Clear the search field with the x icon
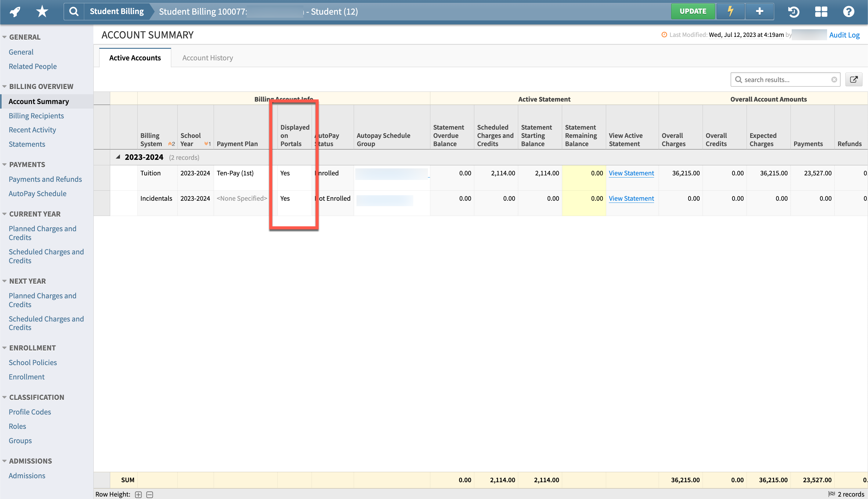The height and width of the screenshot is (499, 868). 834,79
